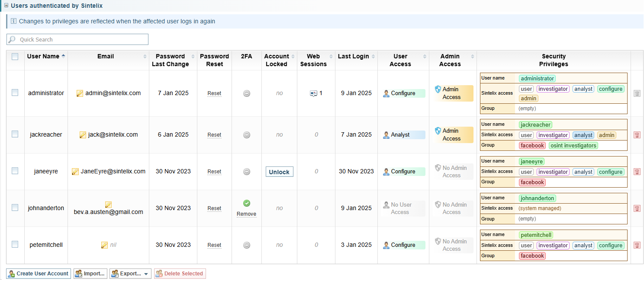This screenshot has height=281, width=644.
Task: Open the Export dropdown arrow
Action: [x=147, y=274]
